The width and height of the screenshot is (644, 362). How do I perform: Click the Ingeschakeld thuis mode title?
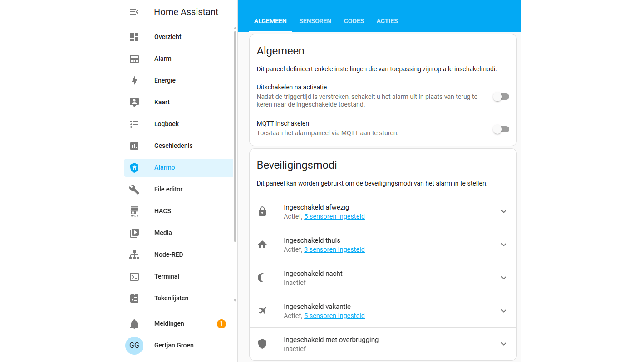point(312,240)
